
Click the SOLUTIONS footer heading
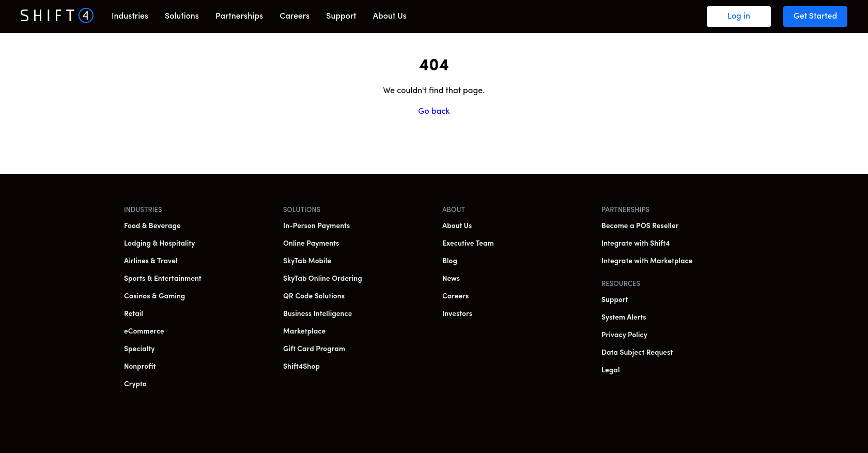click(302, 209)
